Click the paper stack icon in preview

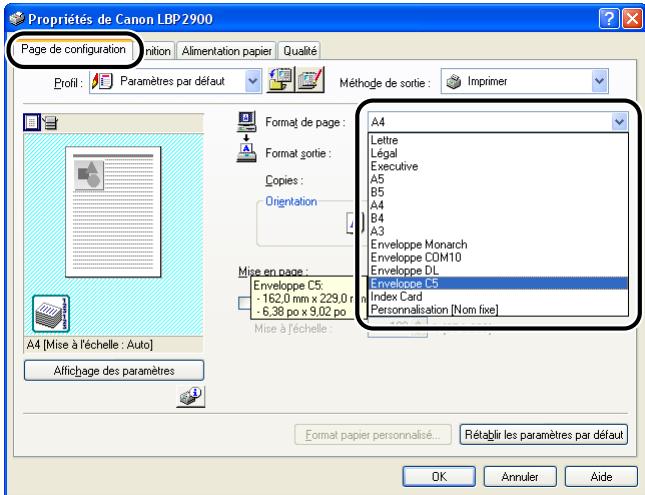coord(51,314)
